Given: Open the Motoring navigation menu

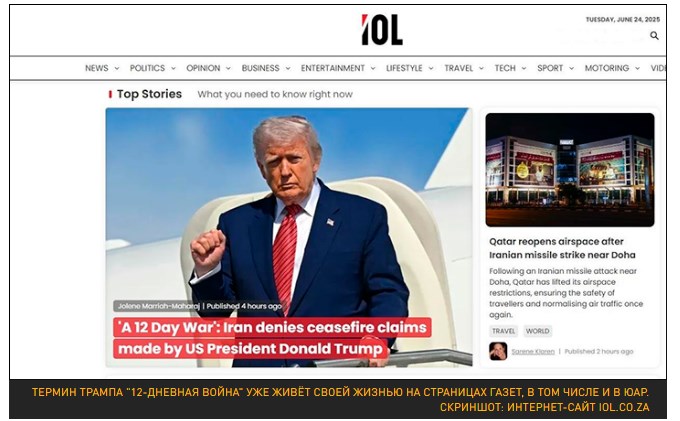Looking at the screenshot, I should [606, 68].
